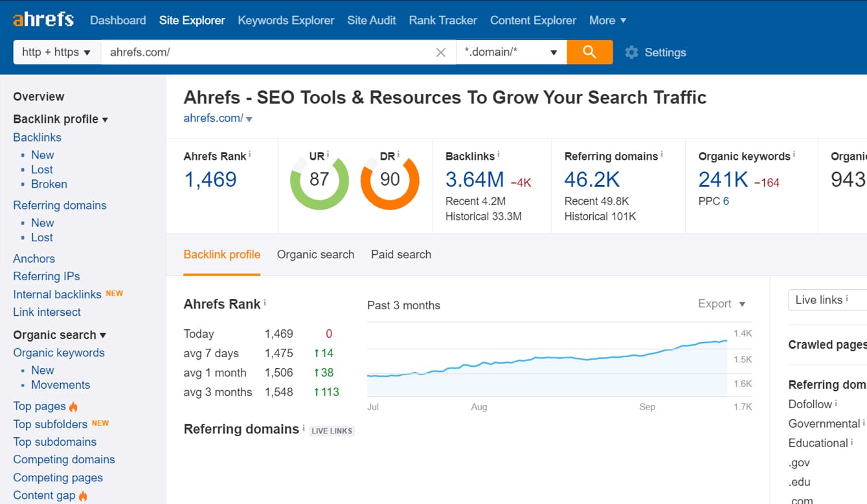
Task: Click the Ahrefs Rank line chart
Action: [x=547, y=359]
